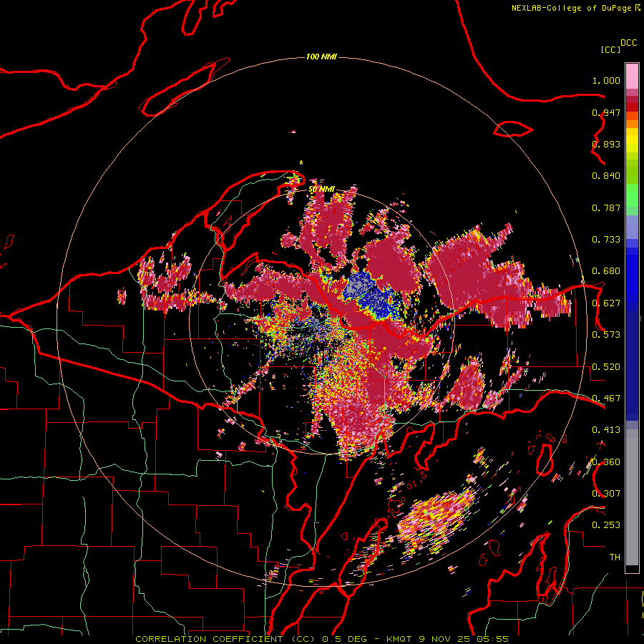Click the 50 NMI range ring label
Image resolution: width=644 pixels, height=644 pixels.
coord(321,190)
